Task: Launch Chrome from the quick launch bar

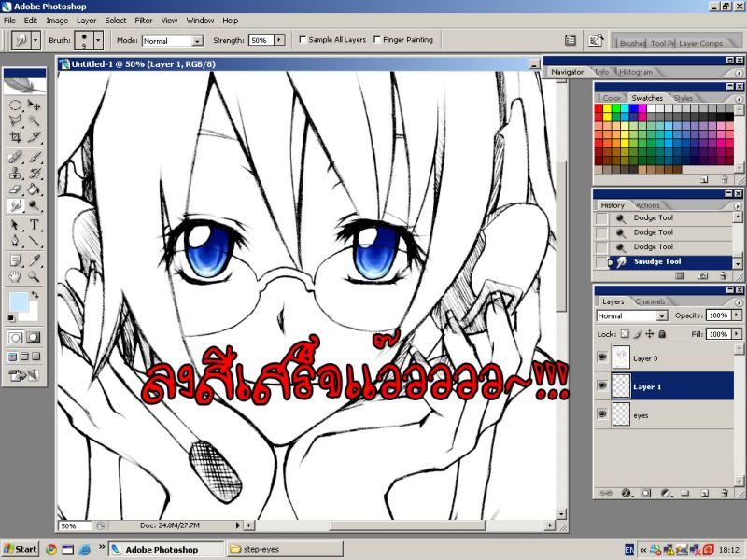Action: (x=50, y=550)
